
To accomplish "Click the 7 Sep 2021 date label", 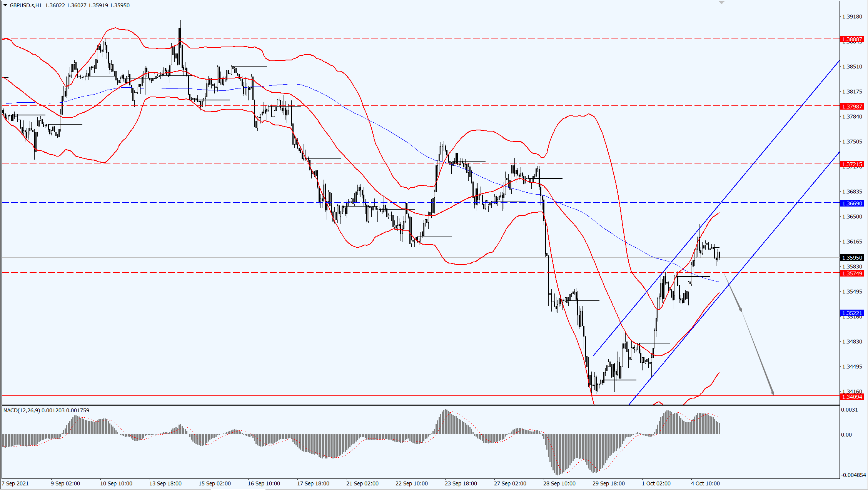I will 15,483.
